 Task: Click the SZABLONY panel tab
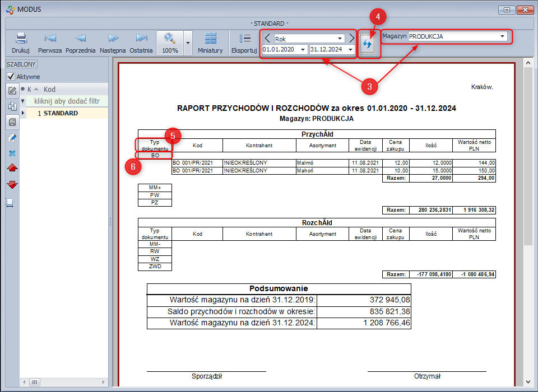click(21, 64)
